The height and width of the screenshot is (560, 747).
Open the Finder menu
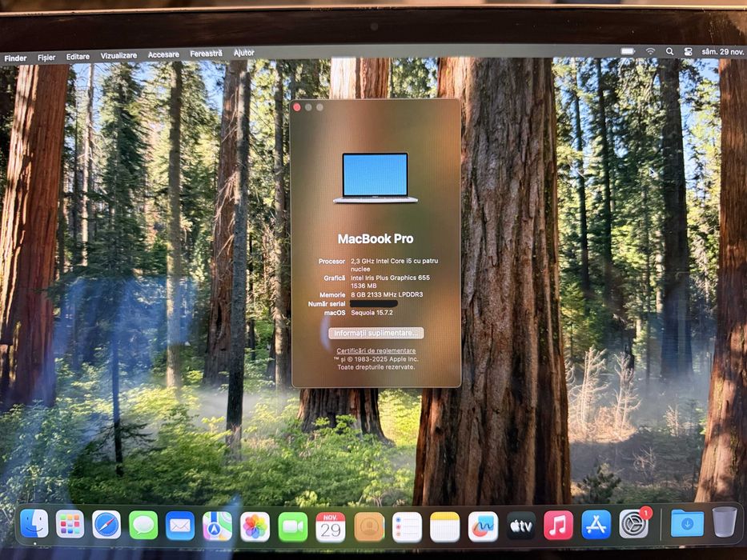coord(15,58)
